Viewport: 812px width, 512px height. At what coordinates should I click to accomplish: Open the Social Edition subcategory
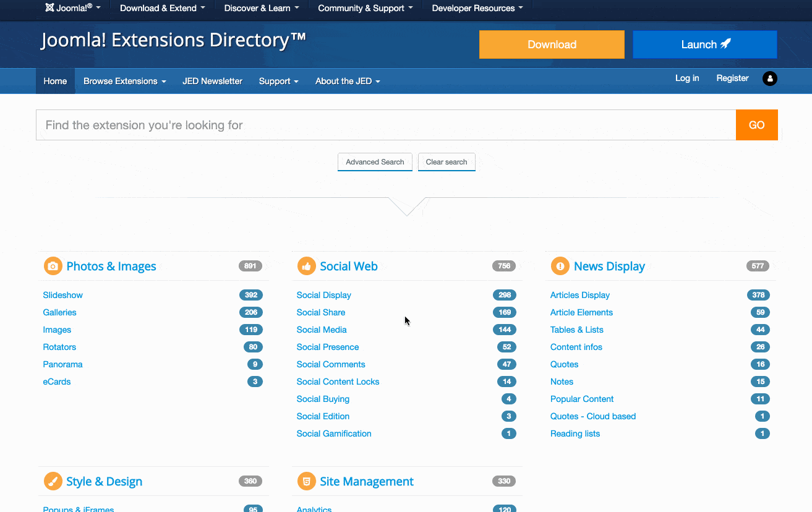pos(323,416)
